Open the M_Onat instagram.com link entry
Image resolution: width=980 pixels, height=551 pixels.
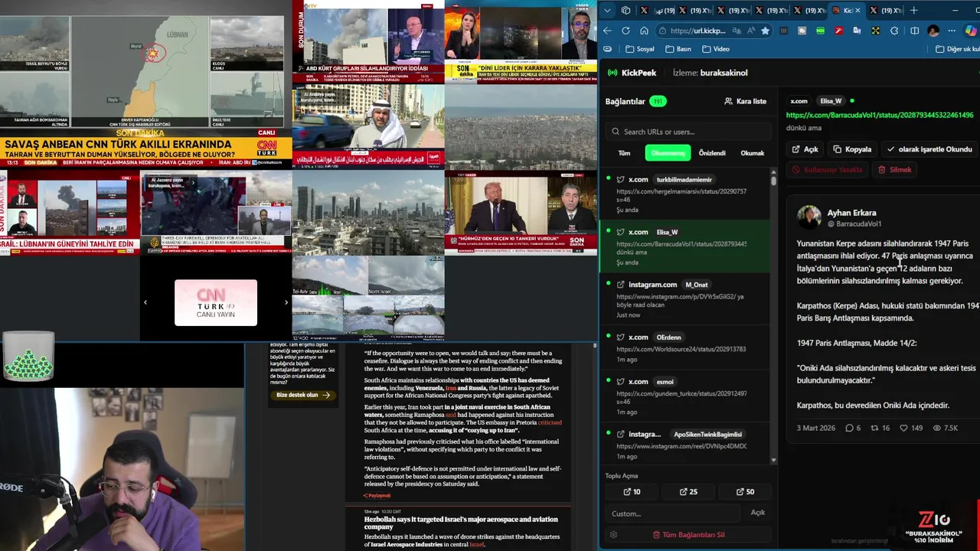pos(684,299)
